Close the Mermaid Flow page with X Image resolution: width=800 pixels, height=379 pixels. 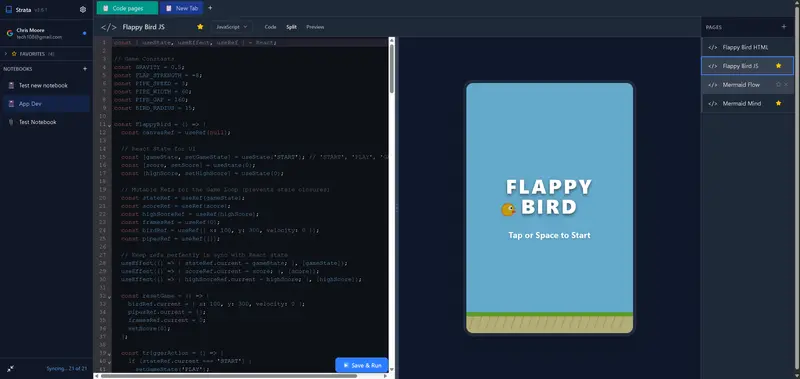point(786,85)
